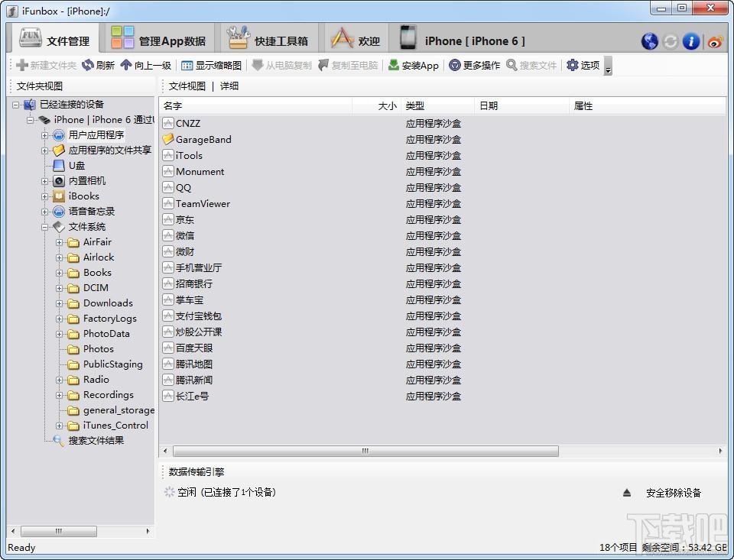Viewport: 734px width, 560px height.
Task: Click the globe icon in top-right corner
Action: click(650, 41)
